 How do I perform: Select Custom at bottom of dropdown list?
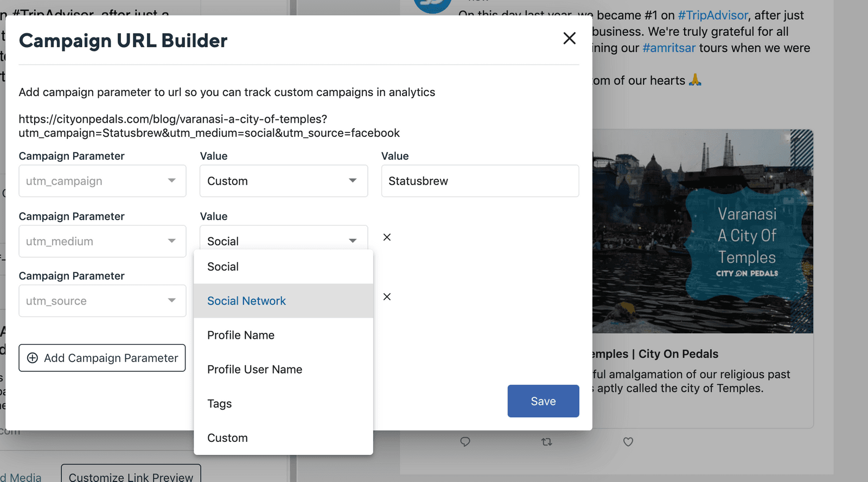227,438
